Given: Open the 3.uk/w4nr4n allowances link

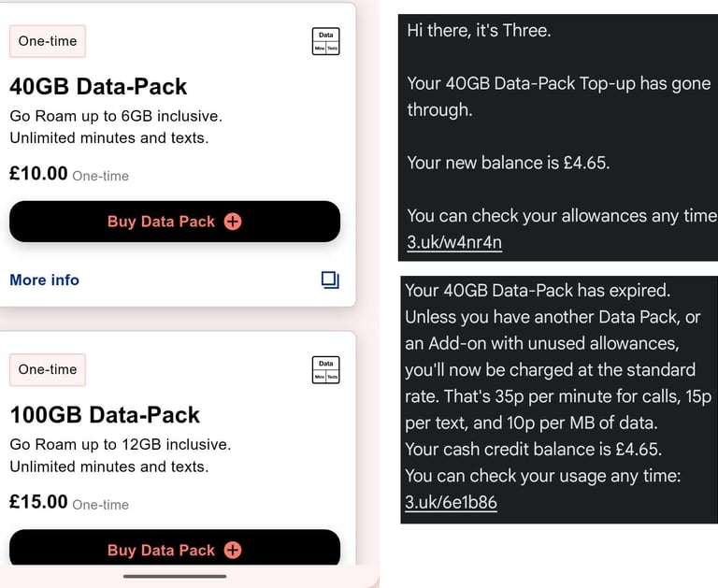Looking at the screenshot, I should point(454,243).
